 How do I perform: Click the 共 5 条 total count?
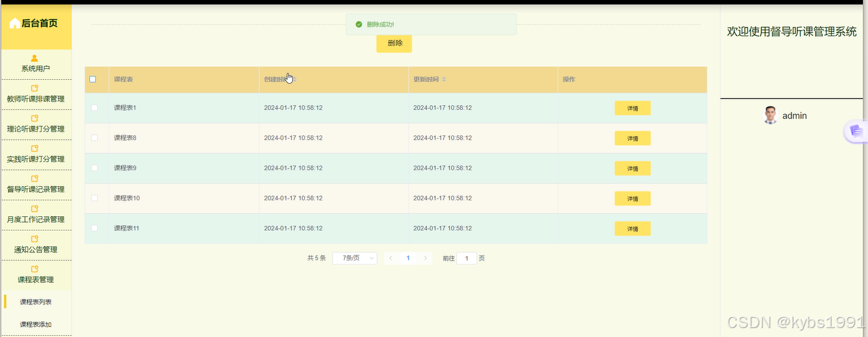click(317, 258)
